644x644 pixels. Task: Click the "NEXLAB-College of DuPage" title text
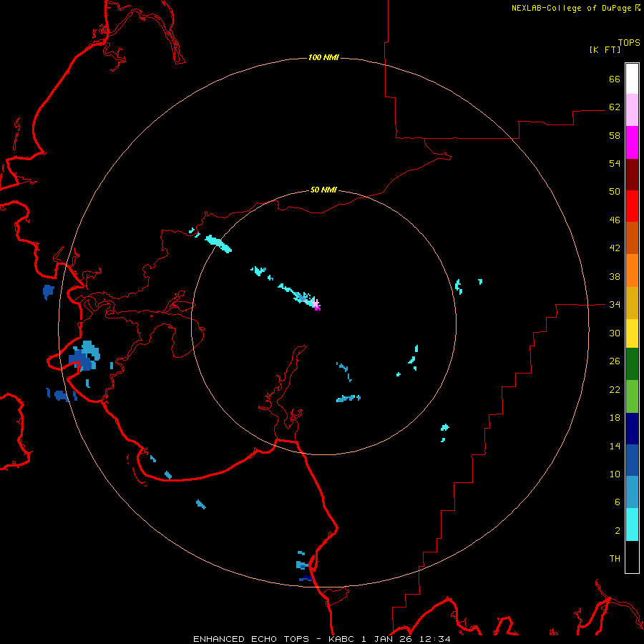click(x=571, y=8)
